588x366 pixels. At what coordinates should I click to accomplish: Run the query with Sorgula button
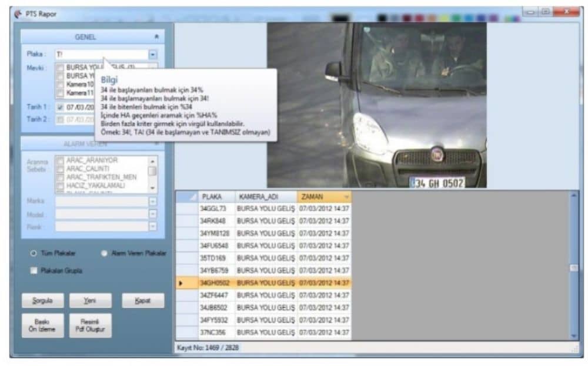click(43, 301)
